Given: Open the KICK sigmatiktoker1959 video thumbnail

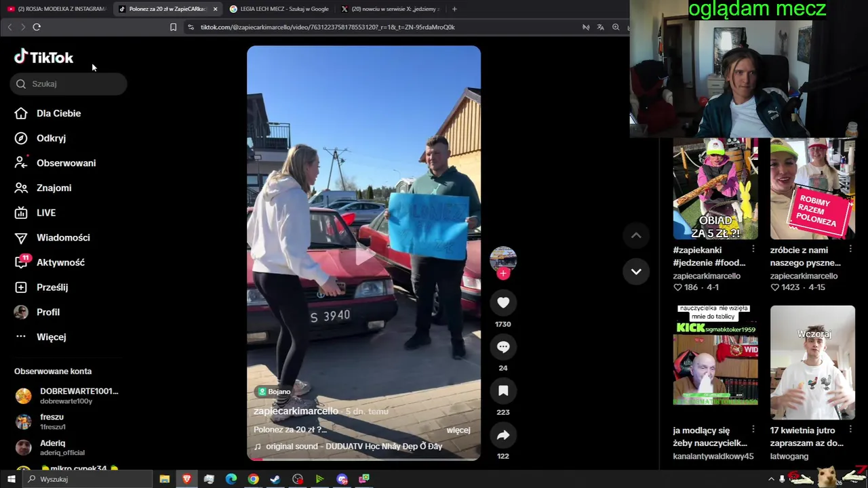Looking at the screenshot, I should click(715, 363).
